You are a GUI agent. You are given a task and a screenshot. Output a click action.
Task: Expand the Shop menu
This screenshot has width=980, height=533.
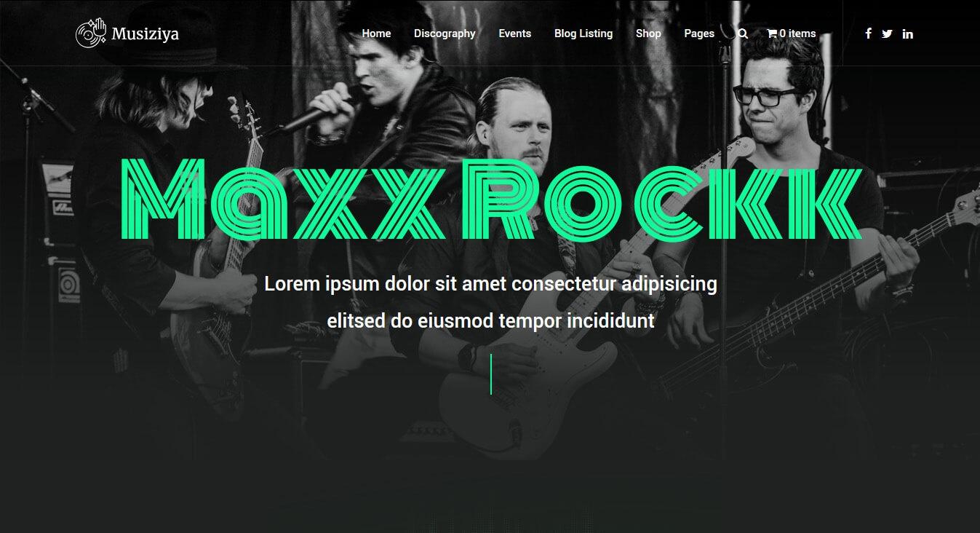click(x=648, y=33)
